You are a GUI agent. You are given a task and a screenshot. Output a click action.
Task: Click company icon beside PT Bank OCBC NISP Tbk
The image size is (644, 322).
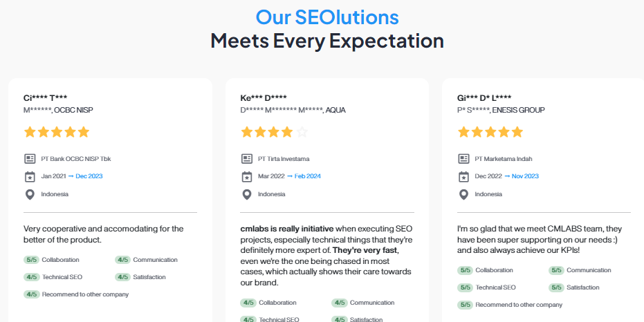[30, 159]
